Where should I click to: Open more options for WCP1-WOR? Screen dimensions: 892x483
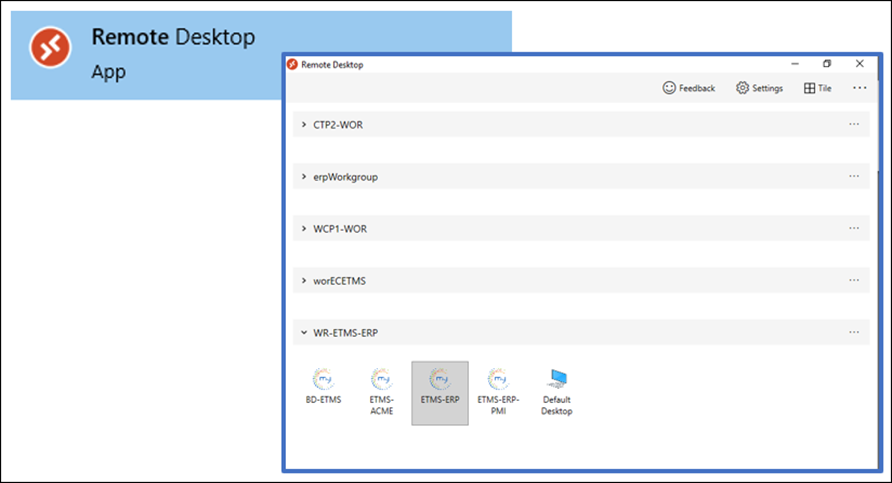(x=854, y=228)
